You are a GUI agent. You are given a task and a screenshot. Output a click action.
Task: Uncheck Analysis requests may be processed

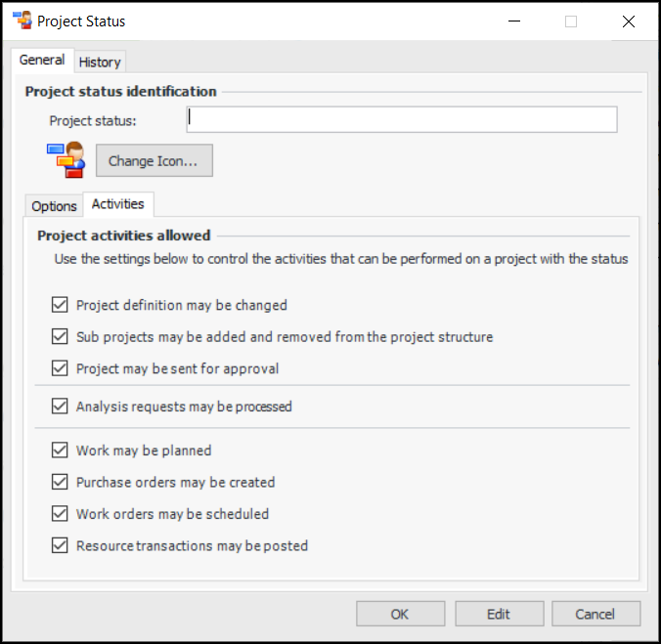click(60, 407)
